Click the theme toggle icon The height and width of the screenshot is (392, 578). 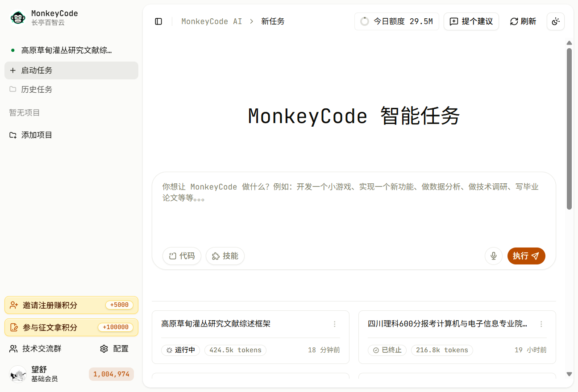(556, 21)
